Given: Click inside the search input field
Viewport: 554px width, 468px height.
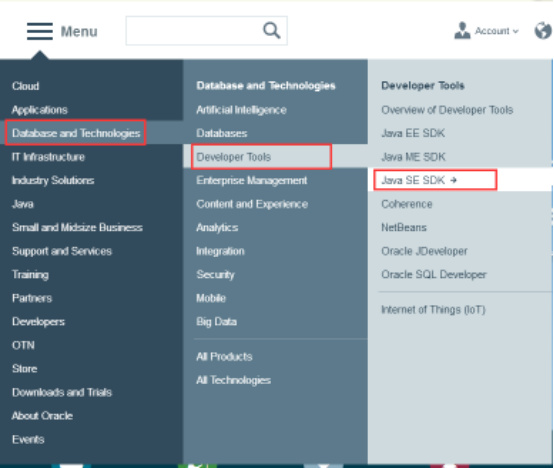Looking at the screenshot, I should tap(206, 31).
